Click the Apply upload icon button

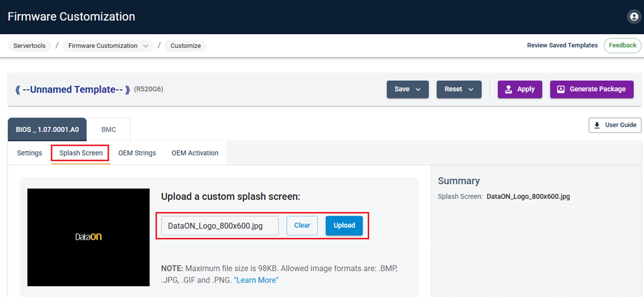pyautogui.click(x=519, y=89)
